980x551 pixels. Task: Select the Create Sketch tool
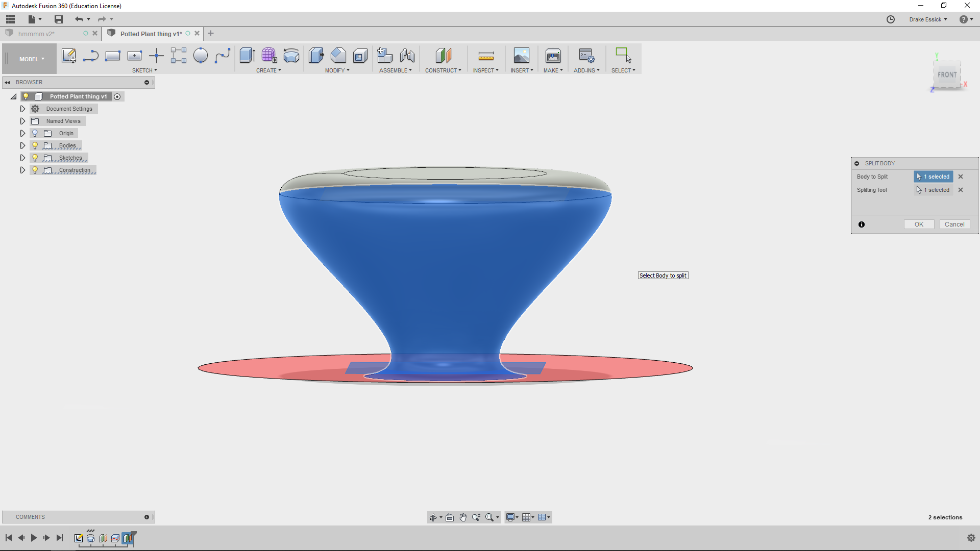68,56
